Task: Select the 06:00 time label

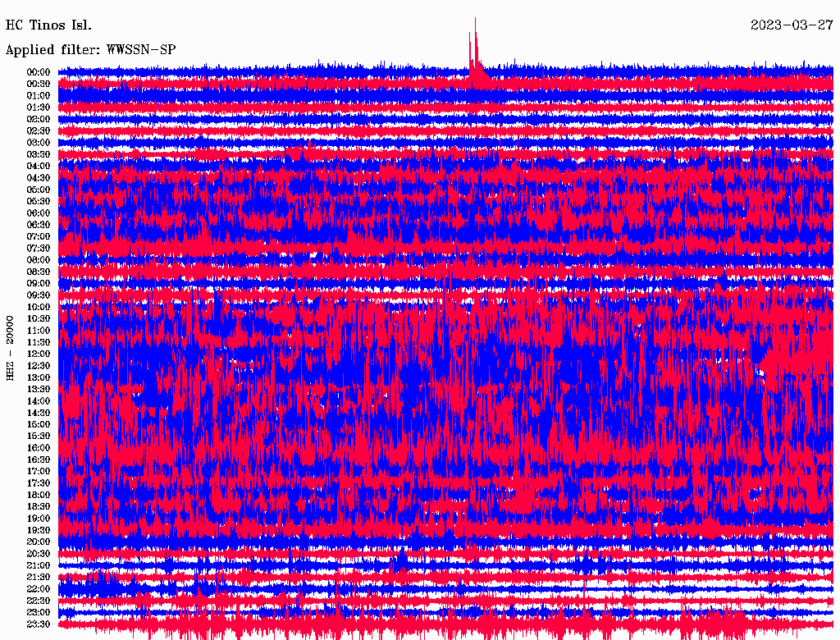Action: (x=39, y=213)
